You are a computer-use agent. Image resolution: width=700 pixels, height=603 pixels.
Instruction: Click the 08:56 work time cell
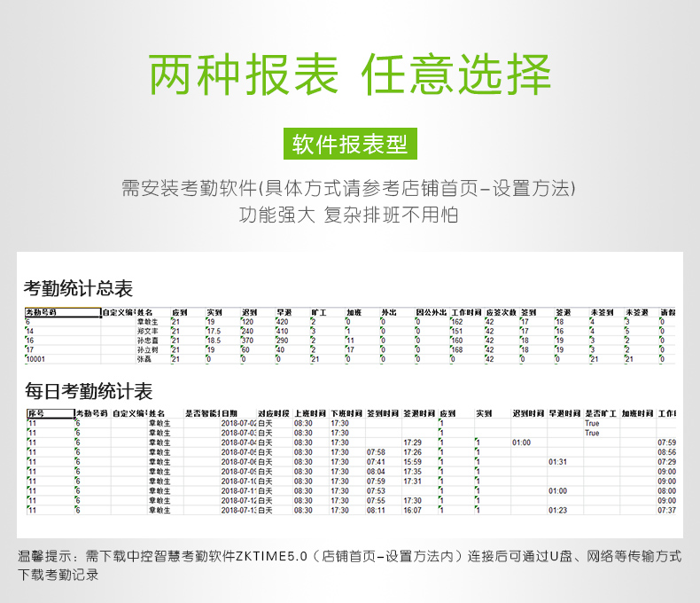(x=666, y=452)
